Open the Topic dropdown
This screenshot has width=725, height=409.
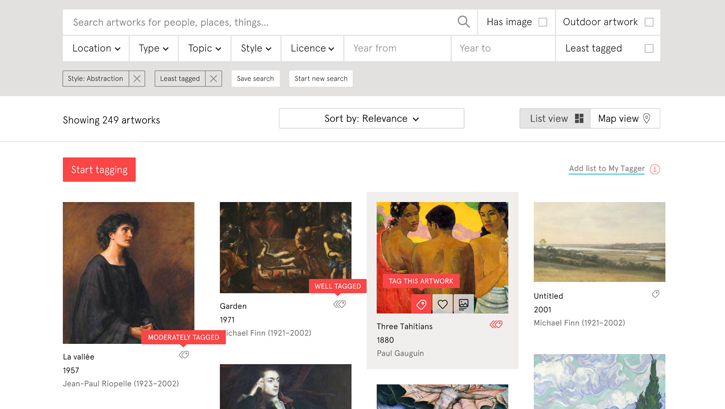coord(204,49)
